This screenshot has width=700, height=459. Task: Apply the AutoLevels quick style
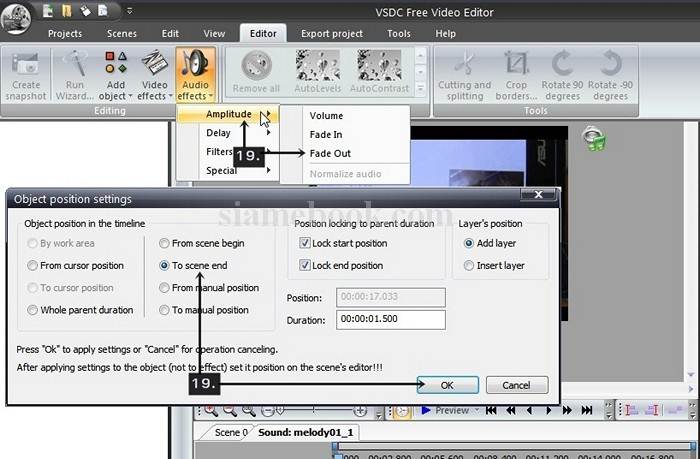[x=317, y=71]
